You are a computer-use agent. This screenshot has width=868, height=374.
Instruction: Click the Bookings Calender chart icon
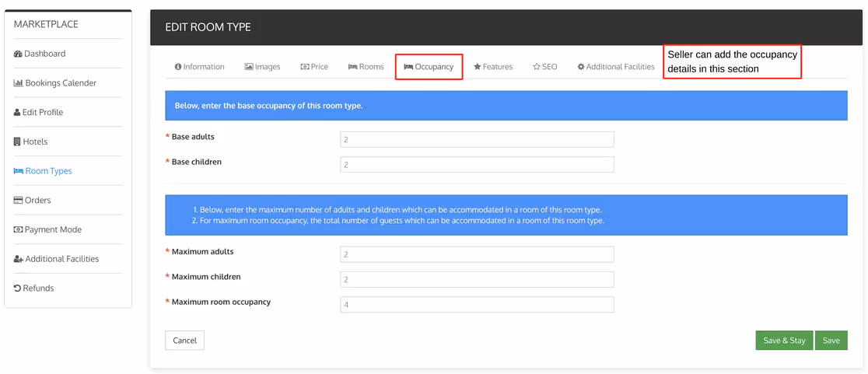18,83
